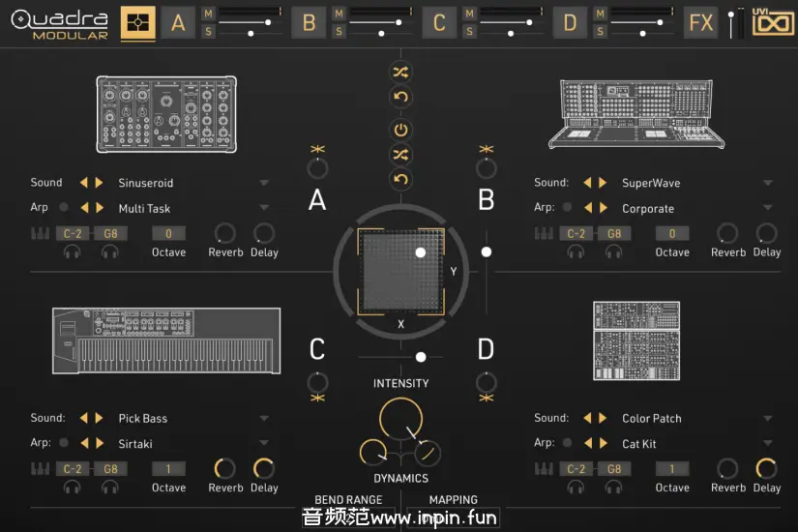The width and height of the screenshot is (798, 532).
Task: Click the top undo arrow icon
Action: point(400,97)
